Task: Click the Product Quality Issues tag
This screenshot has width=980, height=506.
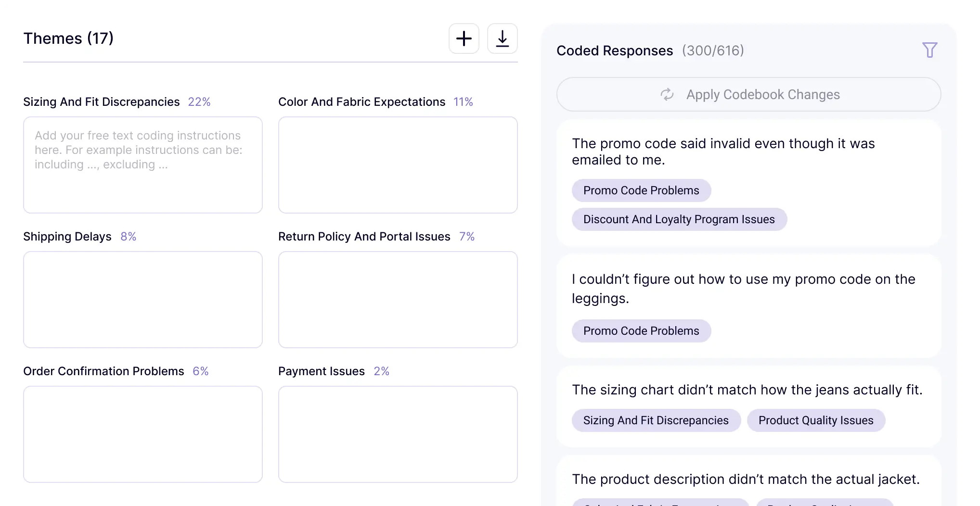Action: click(x=815, y=420)
